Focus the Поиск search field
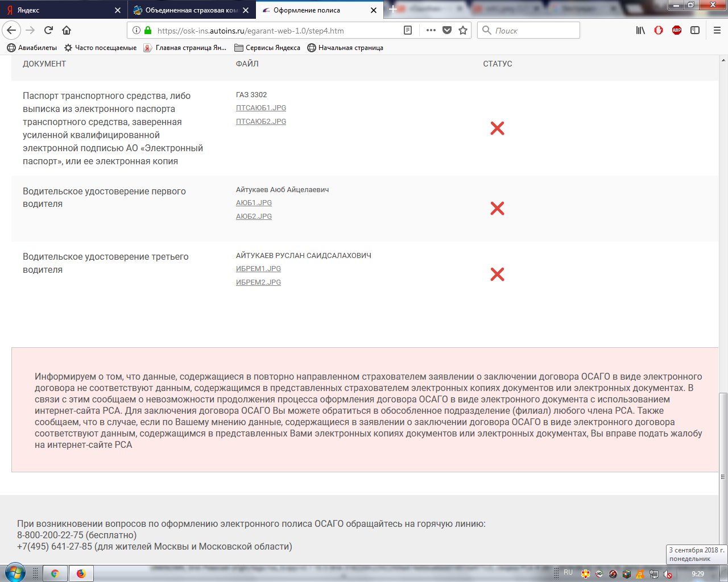 [528, 30]
